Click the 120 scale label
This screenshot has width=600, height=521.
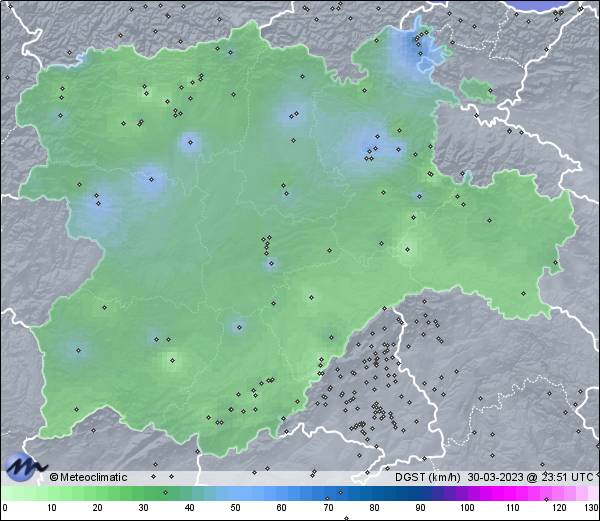[559, 508]
